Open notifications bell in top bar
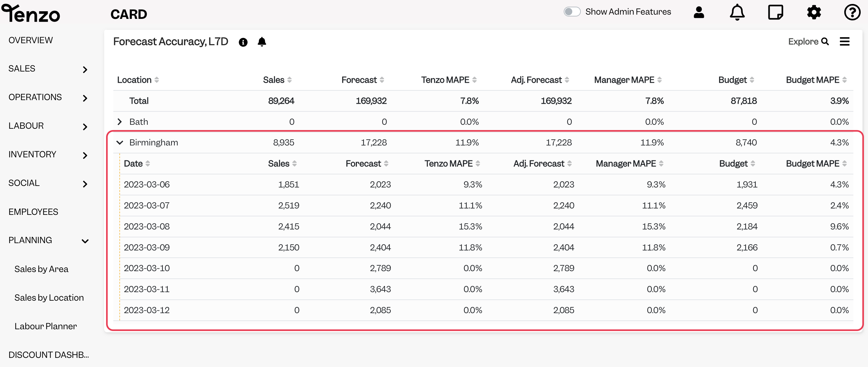Image resolution: width=868 pixels, height=367 pixels. click(737, 12)
